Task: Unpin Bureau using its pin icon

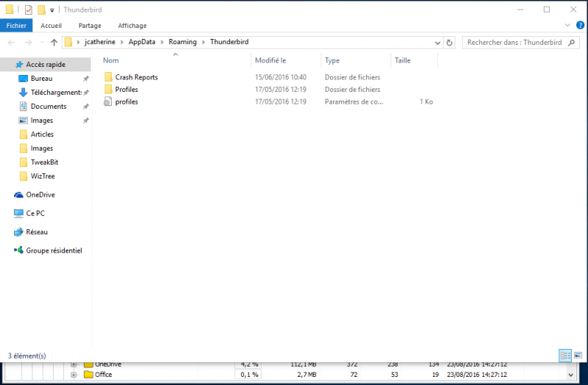Action: click(x=86, y=79)
